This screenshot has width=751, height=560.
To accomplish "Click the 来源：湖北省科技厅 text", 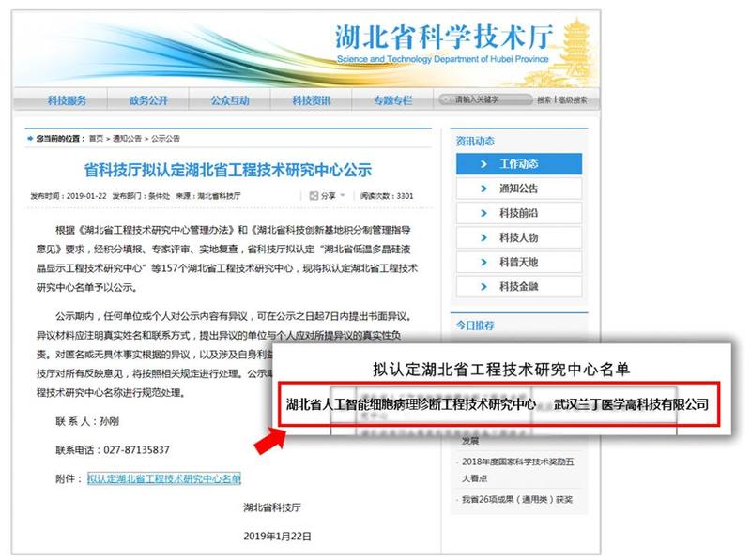I will coord(207,196).
